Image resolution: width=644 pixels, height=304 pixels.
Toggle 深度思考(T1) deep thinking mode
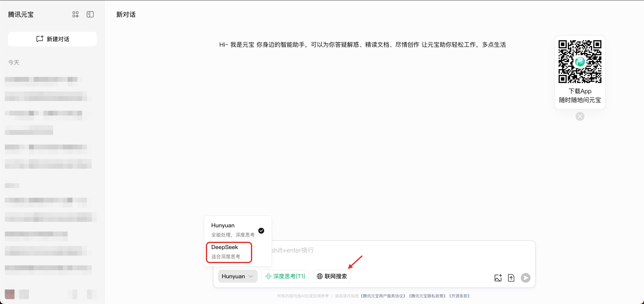285,276
